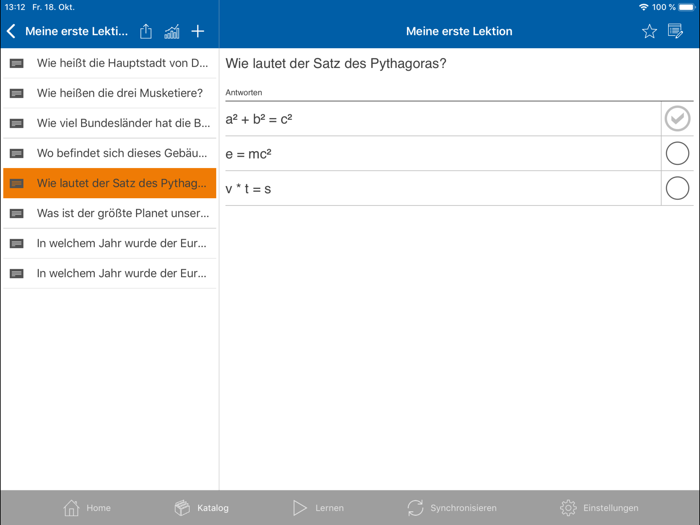Select card 'Wie heißen die drei Musketiere?'

pyautogui.click(x=110, y=93)
